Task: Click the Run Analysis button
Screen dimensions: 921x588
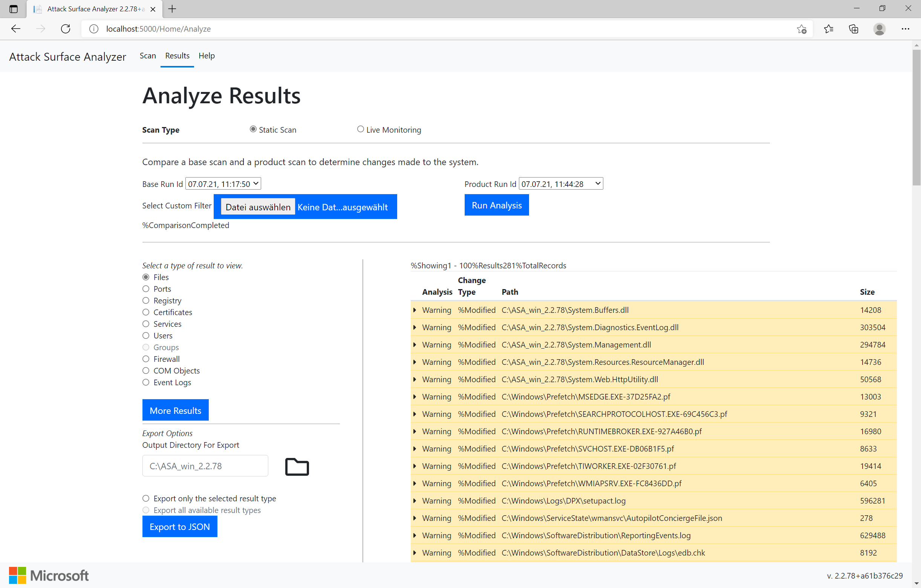Action: [496, 205]
